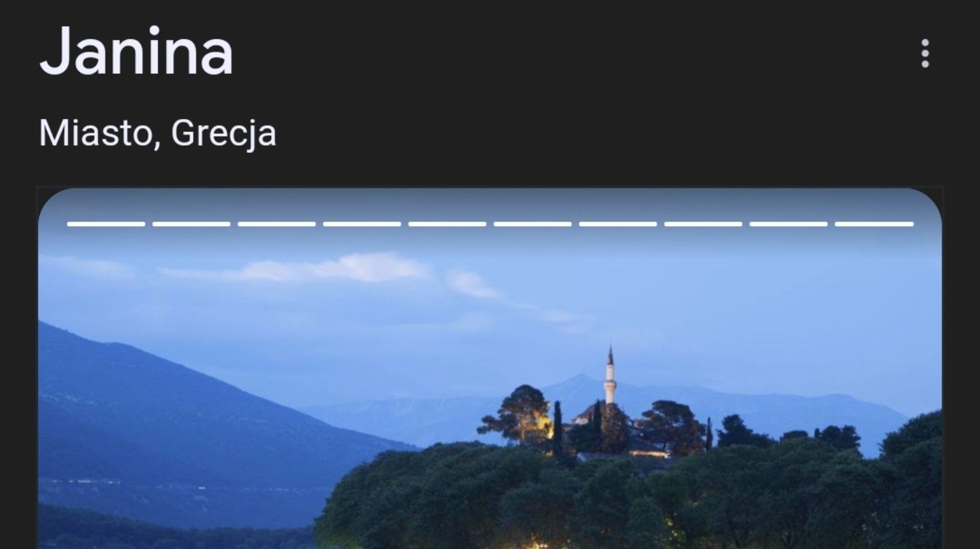Go to the fourth progress bar segment
This screenshot has height=549, width=980.
(362, 224)
